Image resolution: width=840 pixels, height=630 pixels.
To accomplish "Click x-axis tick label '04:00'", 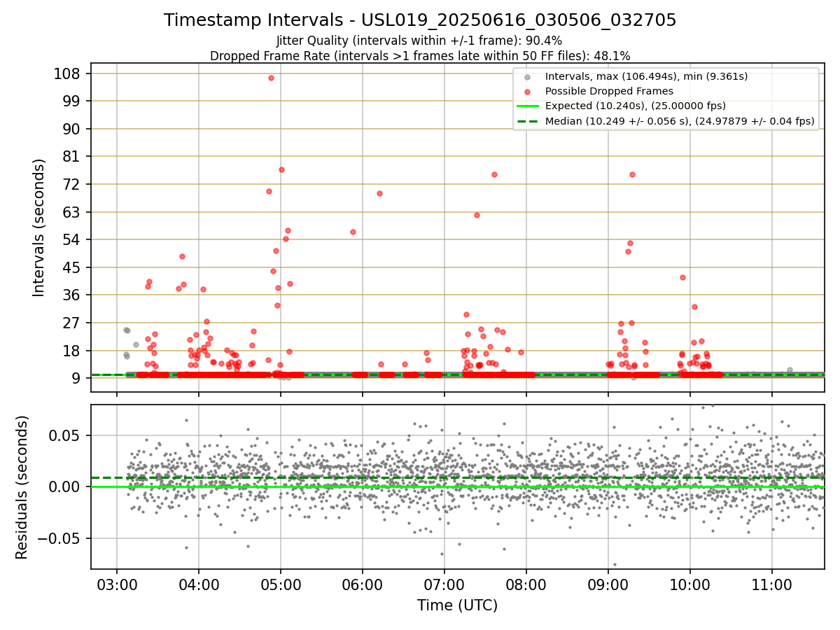I will [x=198, y=584].
